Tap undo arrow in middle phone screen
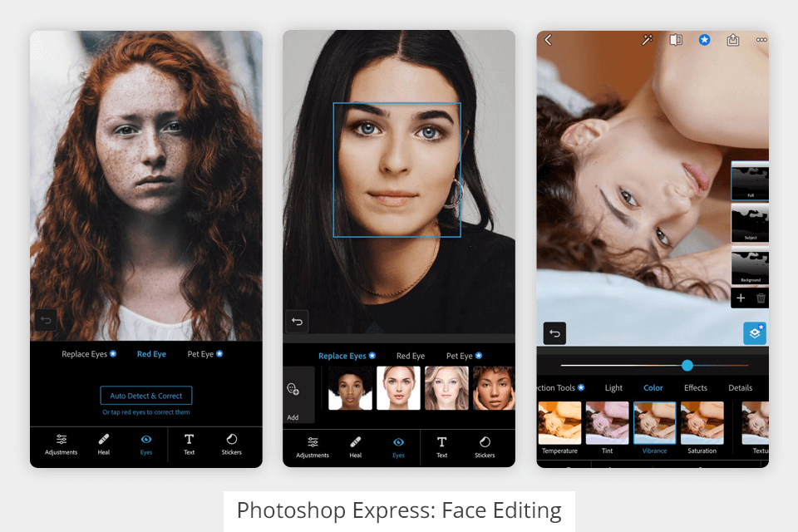 pos(298,322)
